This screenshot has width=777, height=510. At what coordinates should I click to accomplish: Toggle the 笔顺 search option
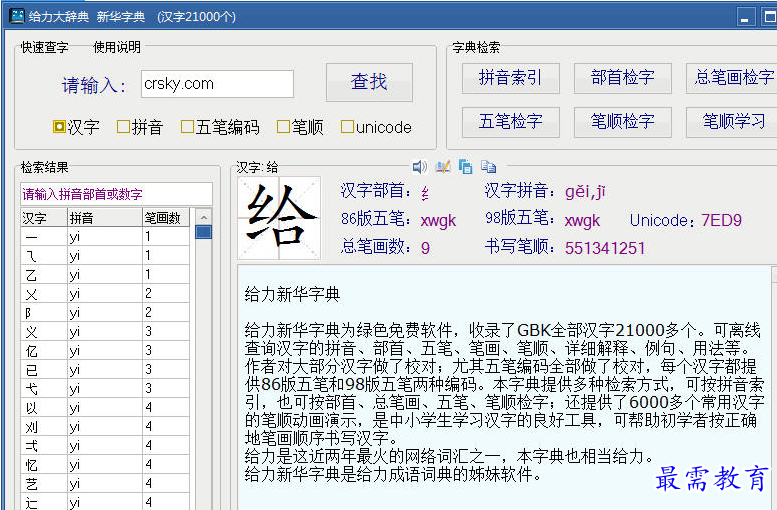click(283, 127)
